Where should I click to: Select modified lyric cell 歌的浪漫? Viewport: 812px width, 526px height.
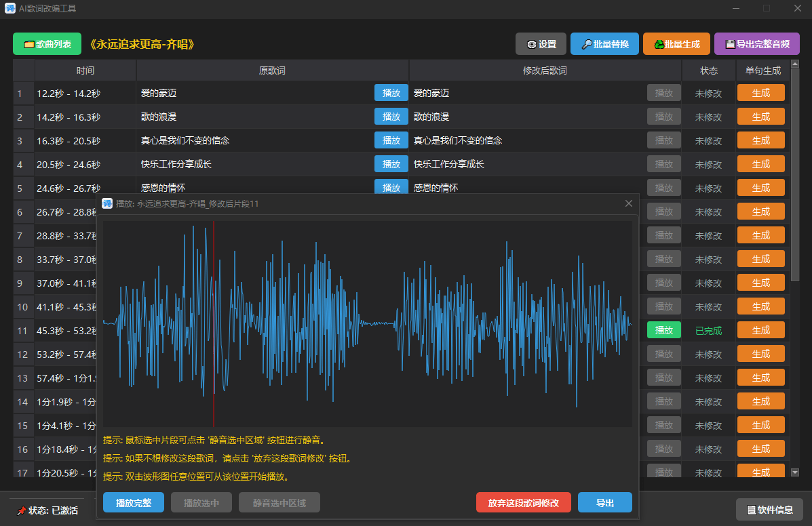pos(527,117)
